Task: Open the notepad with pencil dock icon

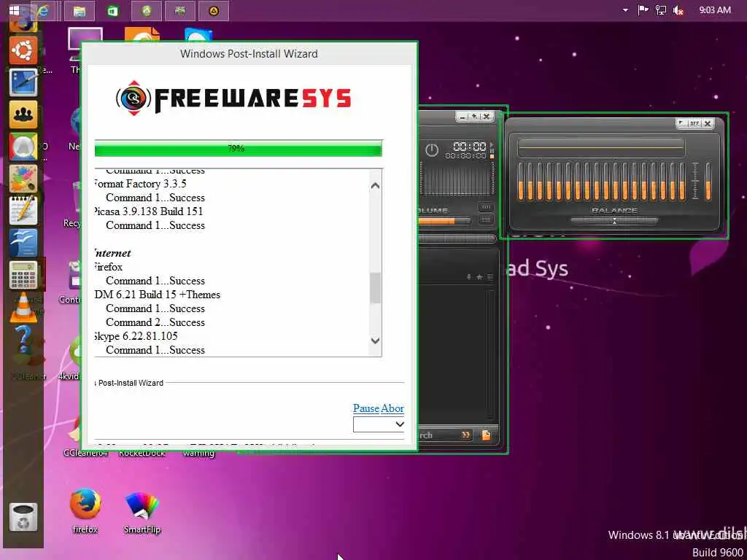Action: [x=23, y=211]
